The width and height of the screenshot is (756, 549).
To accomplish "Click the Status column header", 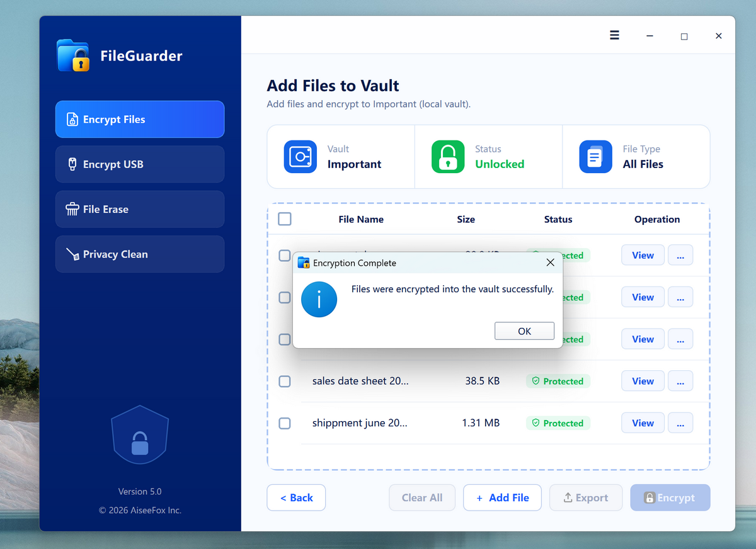I will [x=558, y=219].
